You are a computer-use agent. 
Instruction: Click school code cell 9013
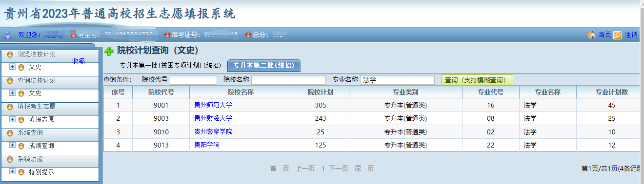161,145
